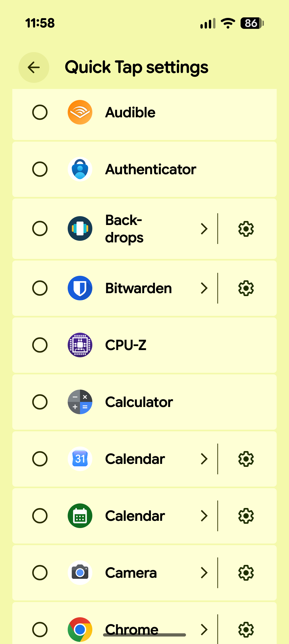This screenshot has width=289, height=644.
Task: Select the Audible radio button
Action: (x=40, y=112)
